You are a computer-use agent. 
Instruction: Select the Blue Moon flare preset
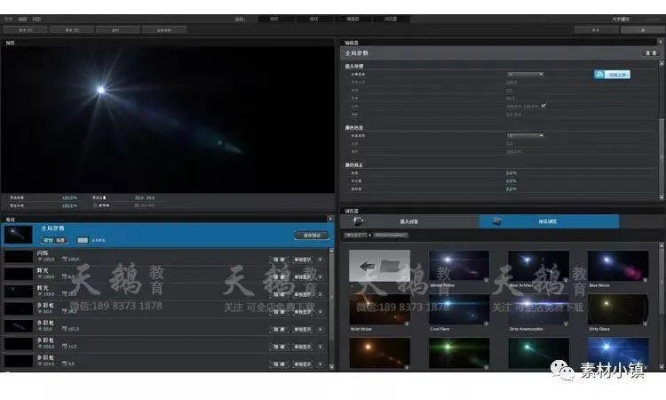pyautogui.click(x=617, y=265)
